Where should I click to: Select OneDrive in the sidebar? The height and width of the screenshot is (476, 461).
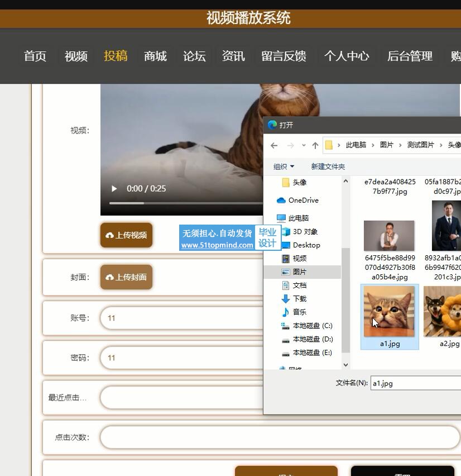297,200
